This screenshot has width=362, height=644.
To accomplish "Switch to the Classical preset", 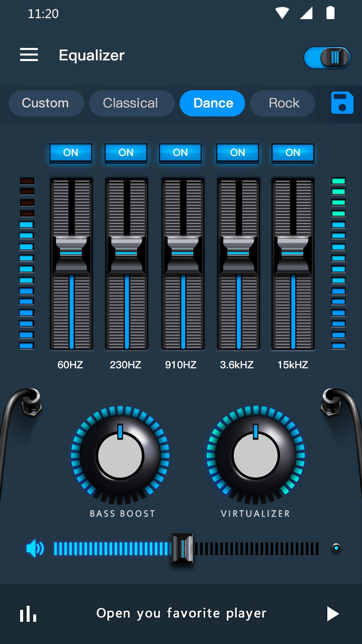I will [131, 103].
